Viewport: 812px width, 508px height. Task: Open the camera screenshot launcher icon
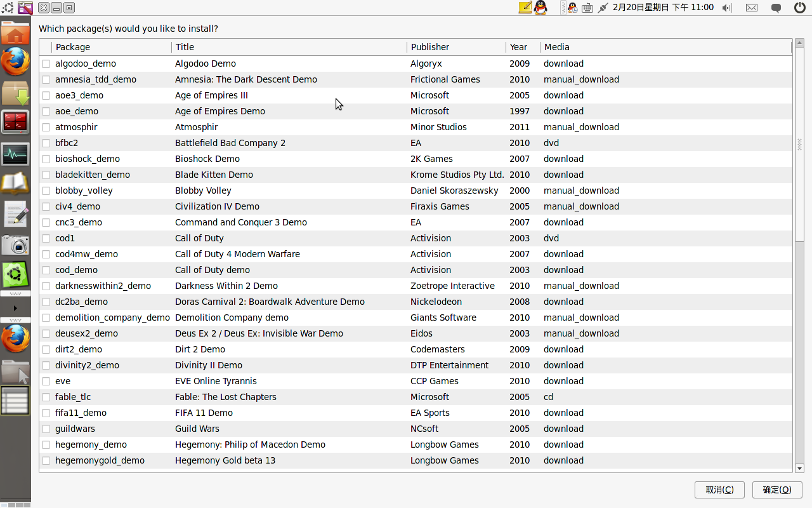pyautogui.click(x=15, y=245)
